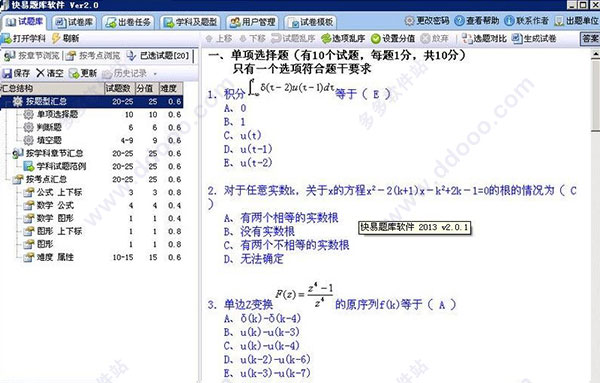The image size is (600, 383).
Task: Select 图形 上下标 tree item
Action: click(x=59, y=231)
